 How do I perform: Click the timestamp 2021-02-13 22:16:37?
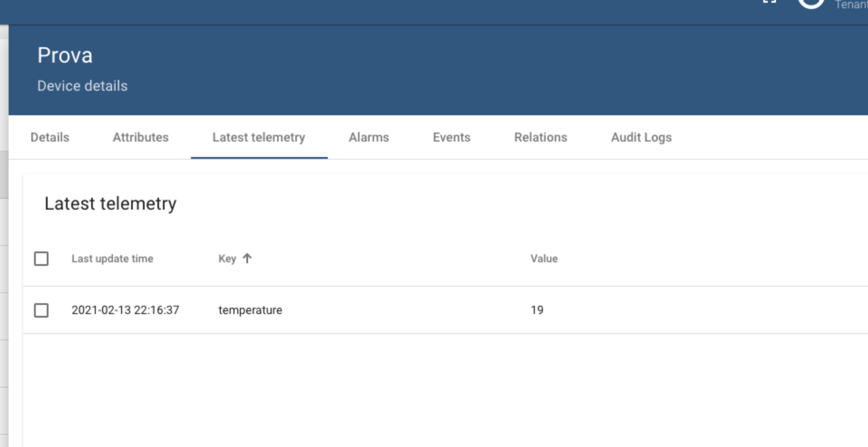126,309
